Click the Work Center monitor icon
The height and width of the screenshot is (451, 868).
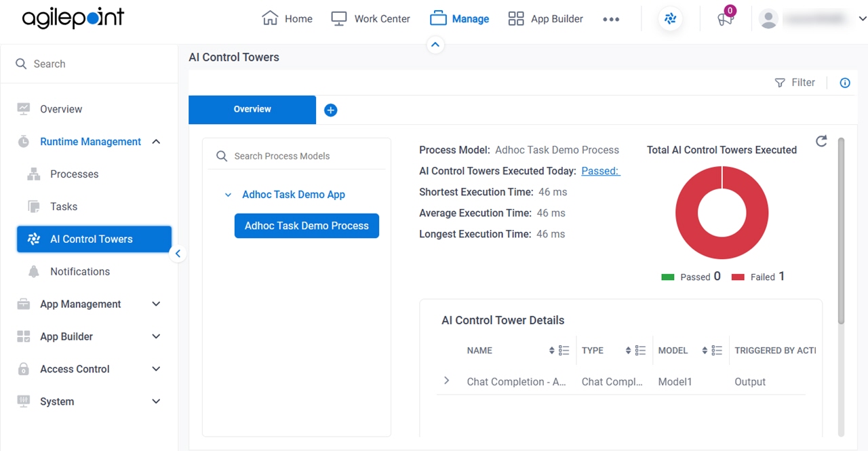click(339, 18)
